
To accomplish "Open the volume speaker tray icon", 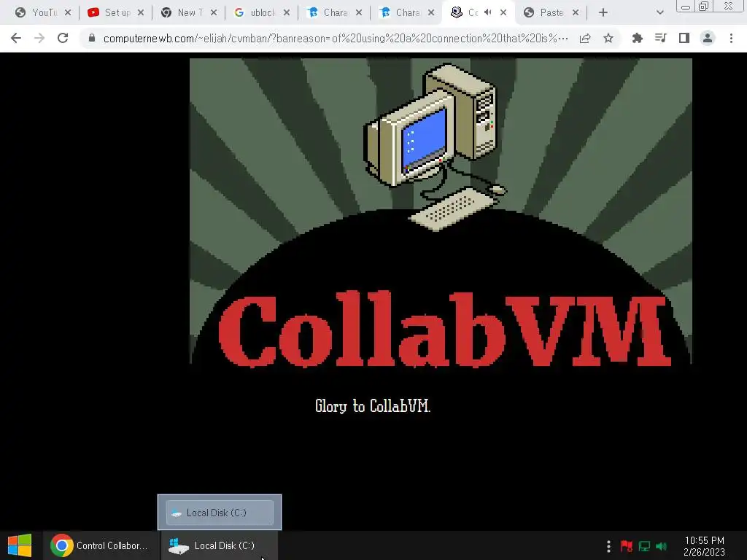I will coord(661,545).
